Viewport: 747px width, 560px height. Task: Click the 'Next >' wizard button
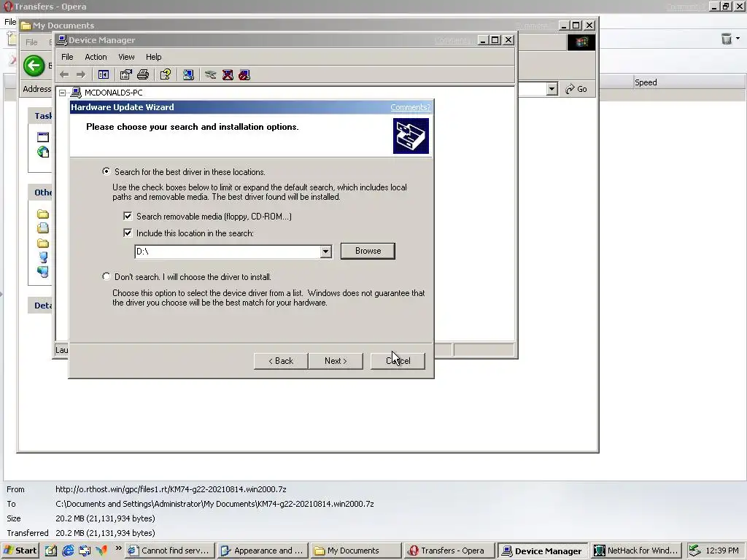[x=336, y=361]
